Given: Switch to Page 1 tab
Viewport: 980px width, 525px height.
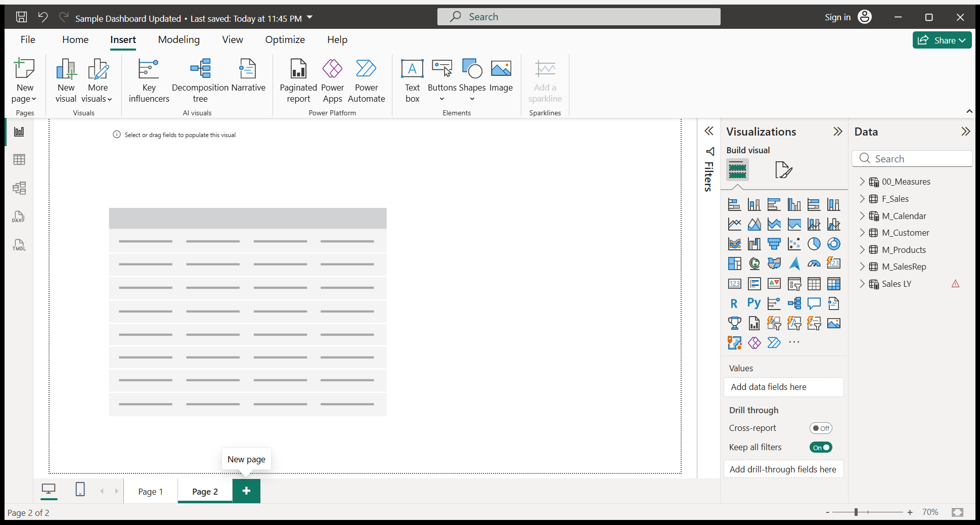Looking at the screenshot, I should click(x=151, y=492).
